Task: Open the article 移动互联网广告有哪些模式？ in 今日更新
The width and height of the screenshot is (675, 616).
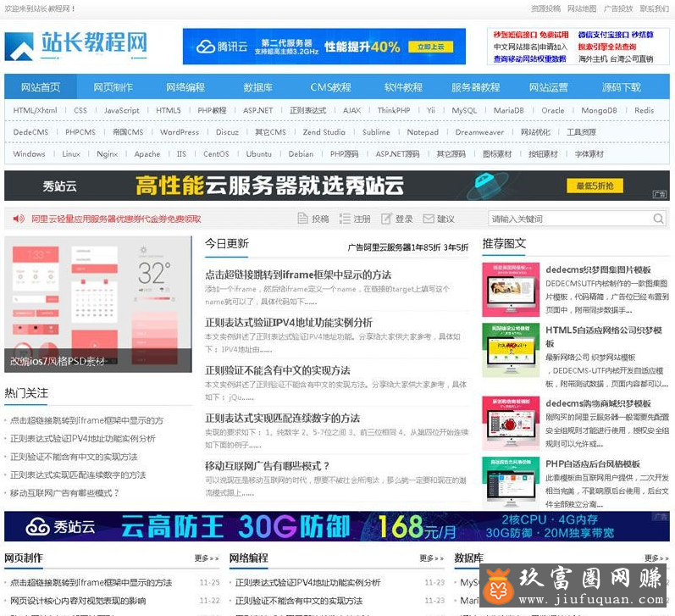Action: coord(267,466)
